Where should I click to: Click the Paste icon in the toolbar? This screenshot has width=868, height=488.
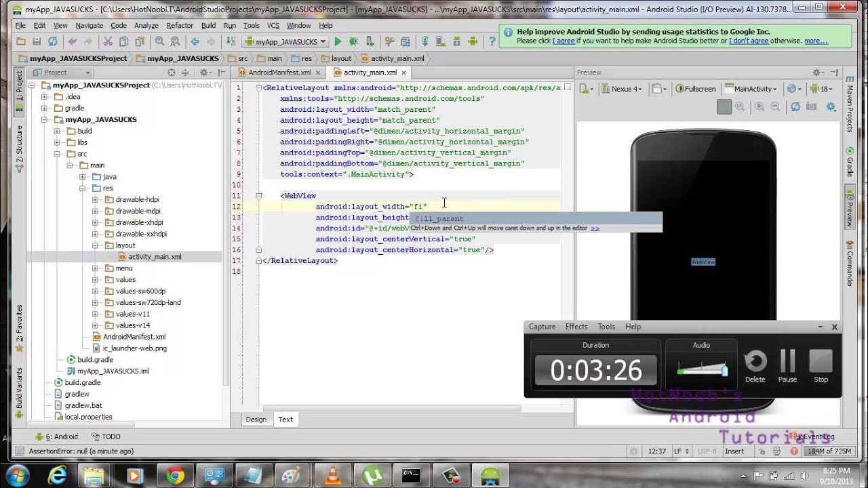click(x=138, y=42)
